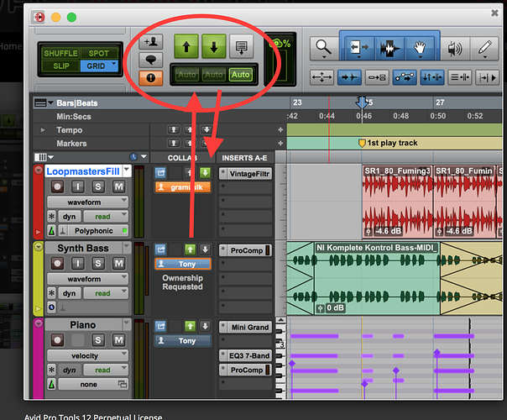Viewport: 507px width, 420px height.
Task: Enable Slip edit mode
Action: point(60,66)
